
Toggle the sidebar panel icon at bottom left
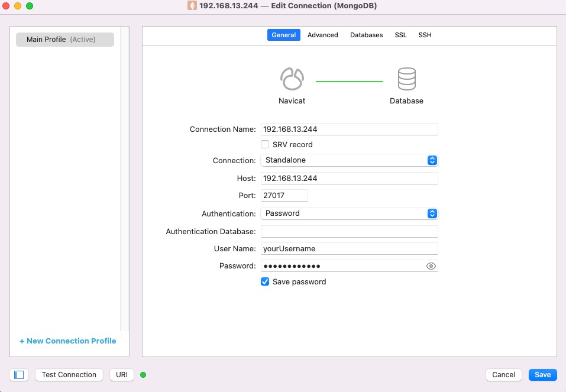coord(19,375)
